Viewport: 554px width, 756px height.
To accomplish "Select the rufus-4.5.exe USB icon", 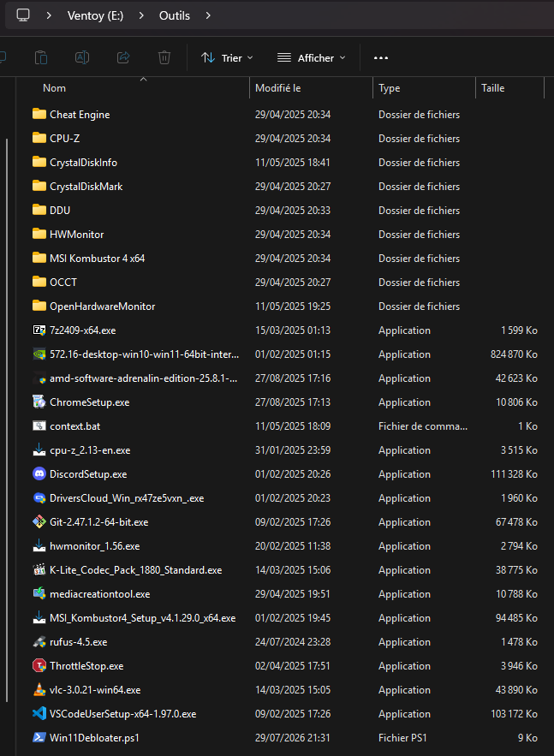I will 39,642.
